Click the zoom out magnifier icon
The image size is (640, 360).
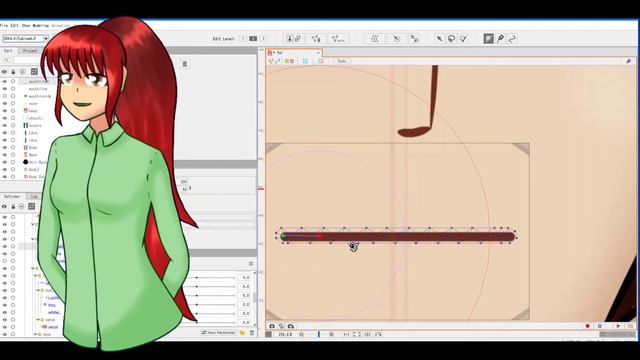click(301, 334)
